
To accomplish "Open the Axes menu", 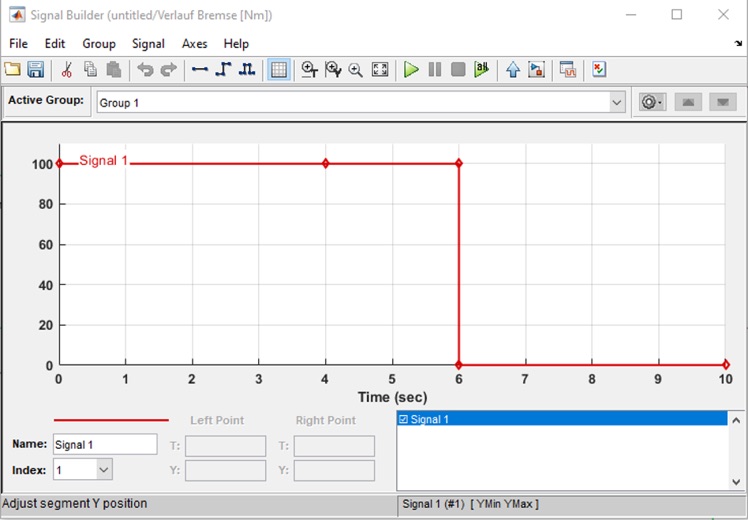I will pos(194,44).
